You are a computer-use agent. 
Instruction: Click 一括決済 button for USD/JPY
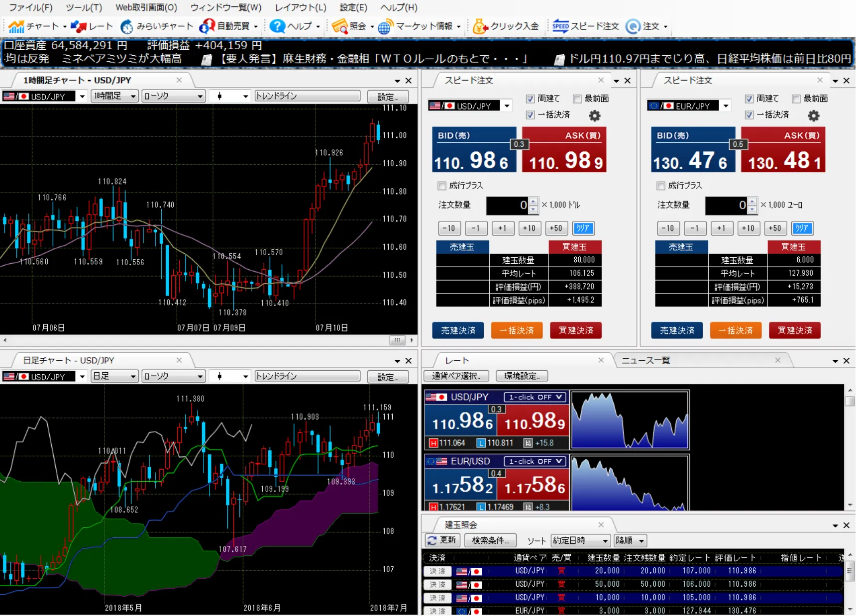516,331
